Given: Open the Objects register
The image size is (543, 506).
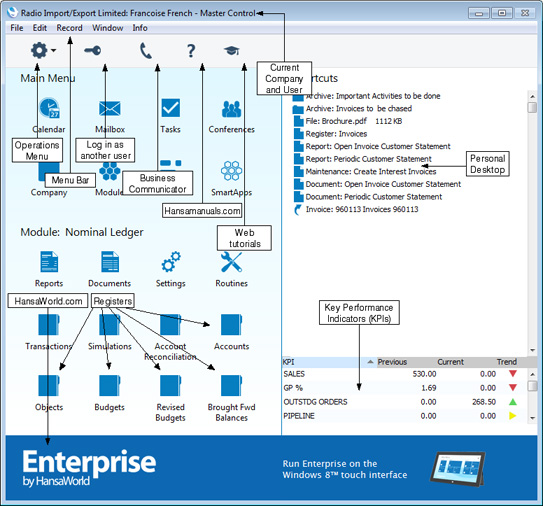Looking at the screenshot, I should [x=49, y=385].
